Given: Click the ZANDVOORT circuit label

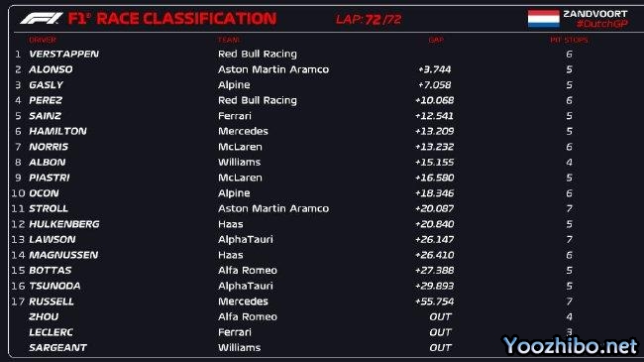Looking at the screenshot, I should [595, 14].
